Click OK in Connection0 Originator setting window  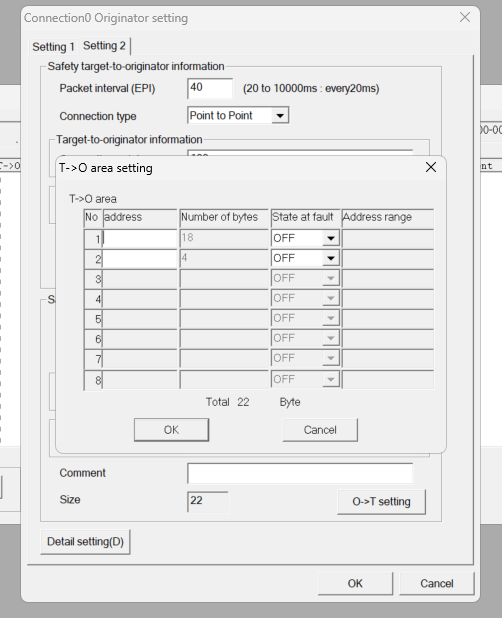click(x=355, y=583)
